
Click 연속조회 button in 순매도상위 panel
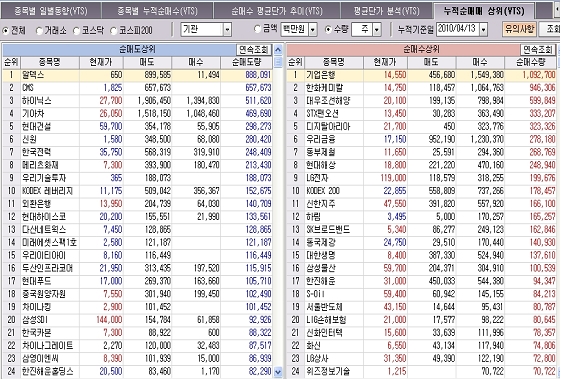pos(253,49)
